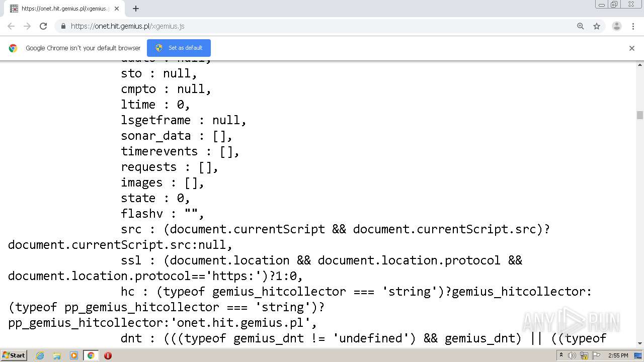This screenshot has width=644, height=362.
Task: Open Chrome's three-dot menu
Action: coord(633,26)
